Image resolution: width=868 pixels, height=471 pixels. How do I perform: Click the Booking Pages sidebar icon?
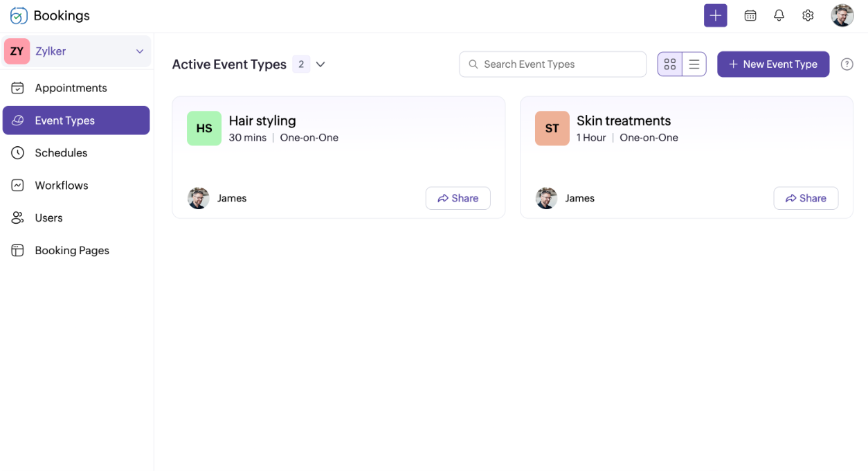18,251
